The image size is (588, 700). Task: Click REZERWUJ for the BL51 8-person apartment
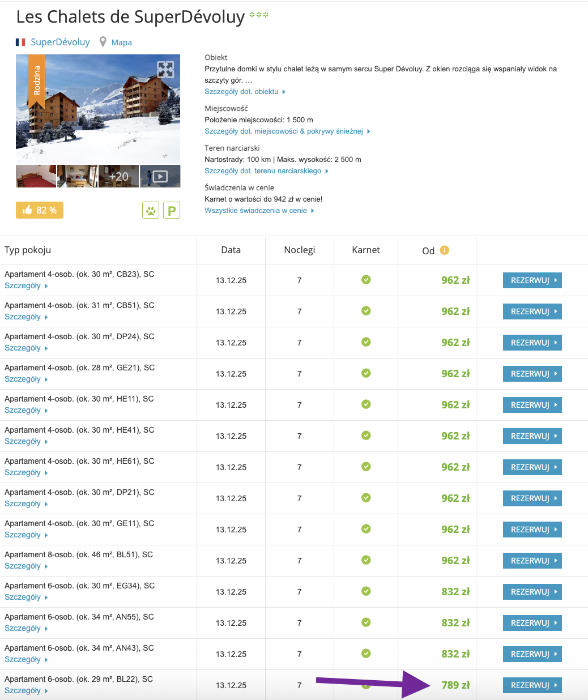[x=532, y=561]
